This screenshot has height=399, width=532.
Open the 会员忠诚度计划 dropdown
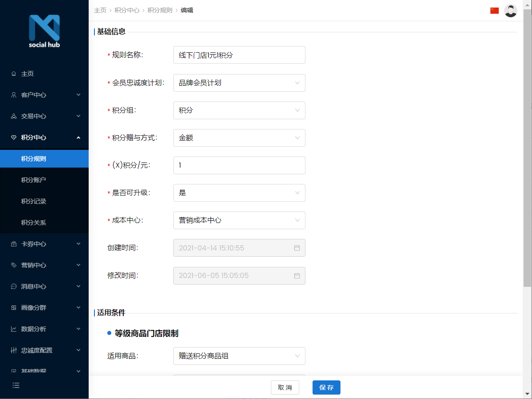pos(239,83)
